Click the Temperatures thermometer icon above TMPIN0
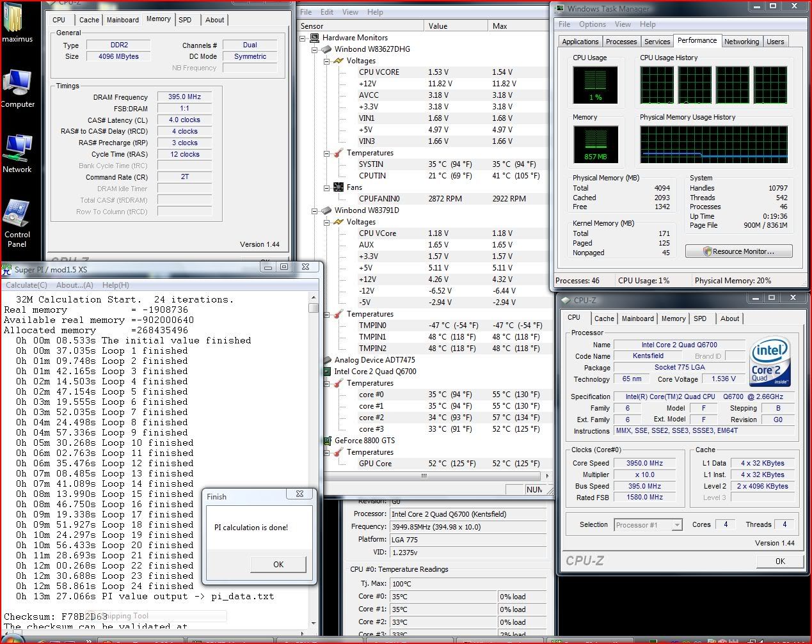Viewport: 812px width, 644px height. [338, 314]
